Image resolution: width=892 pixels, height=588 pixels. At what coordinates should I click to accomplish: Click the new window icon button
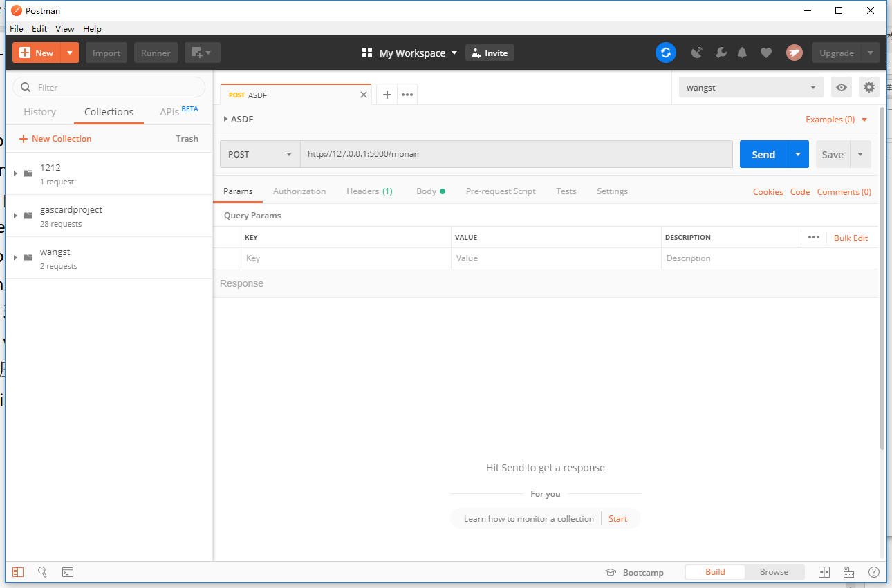pos(202,53)
